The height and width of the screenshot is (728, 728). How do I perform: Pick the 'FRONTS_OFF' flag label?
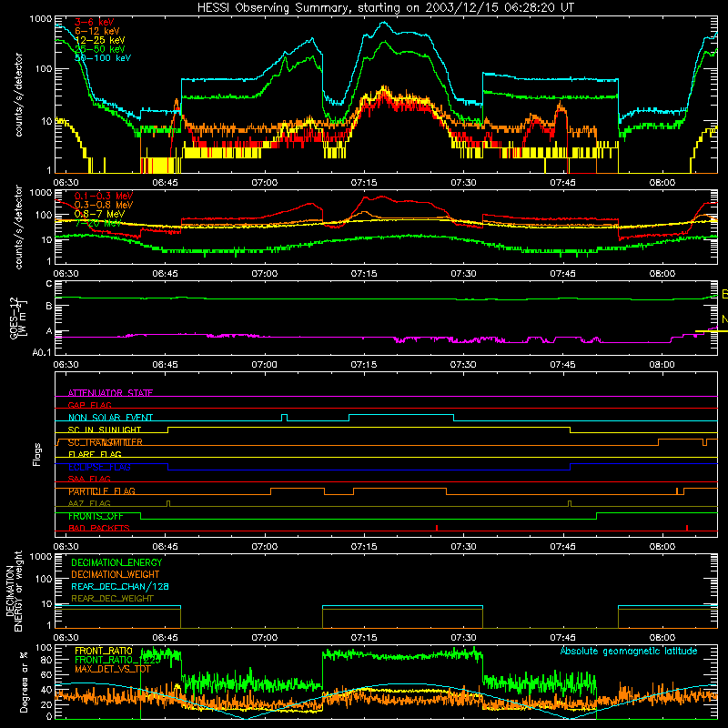pos(96,515)
